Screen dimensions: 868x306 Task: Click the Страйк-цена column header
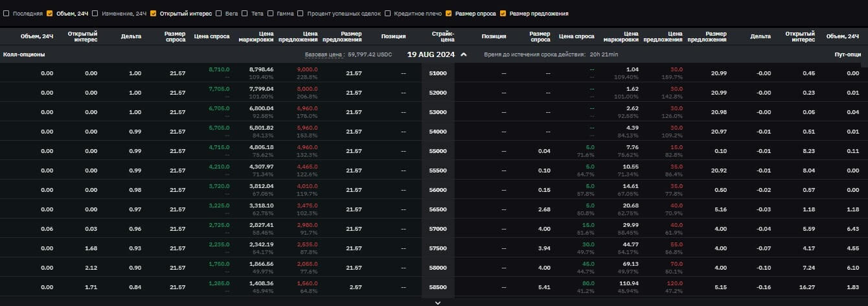point(443,36)
